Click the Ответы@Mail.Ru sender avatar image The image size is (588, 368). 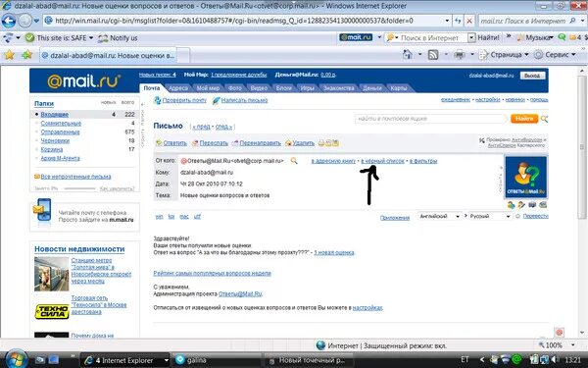point(526,178)
